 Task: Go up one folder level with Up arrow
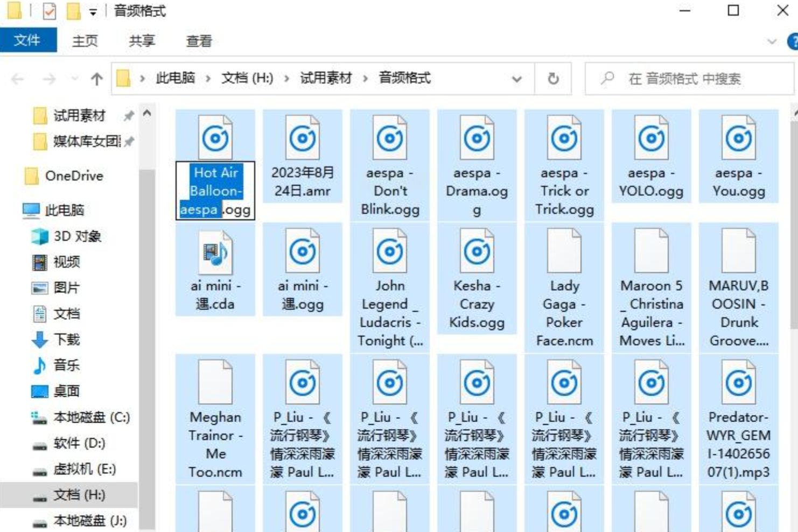pos(97,79)
